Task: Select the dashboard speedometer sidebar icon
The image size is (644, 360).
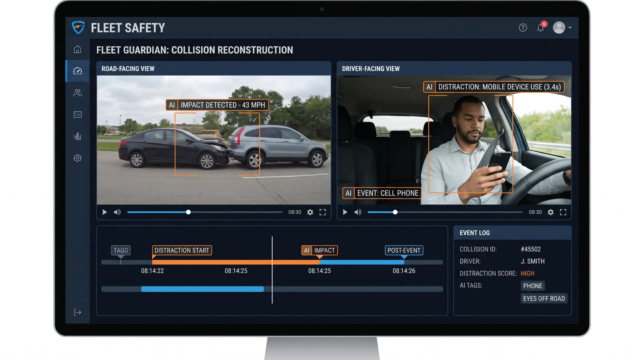Action: 78,71
